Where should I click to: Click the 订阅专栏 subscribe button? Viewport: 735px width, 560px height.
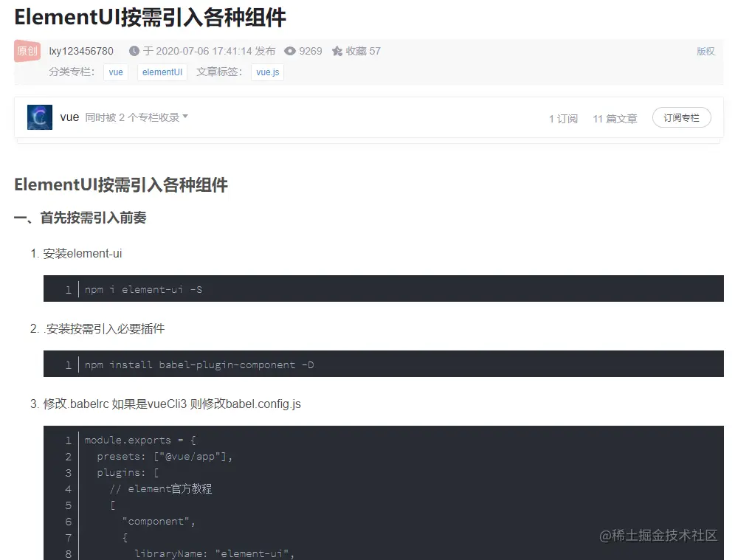tap(682, 117)
